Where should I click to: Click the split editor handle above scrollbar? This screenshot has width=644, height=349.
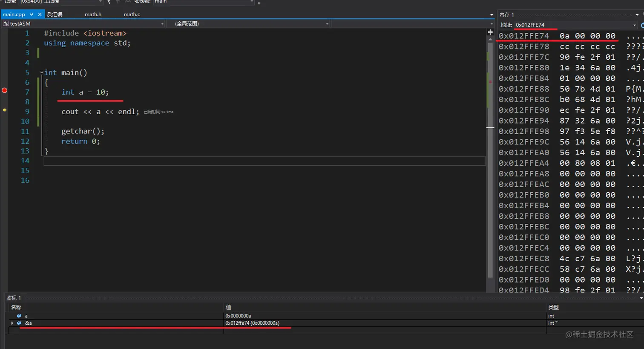(x=490, y=32)
